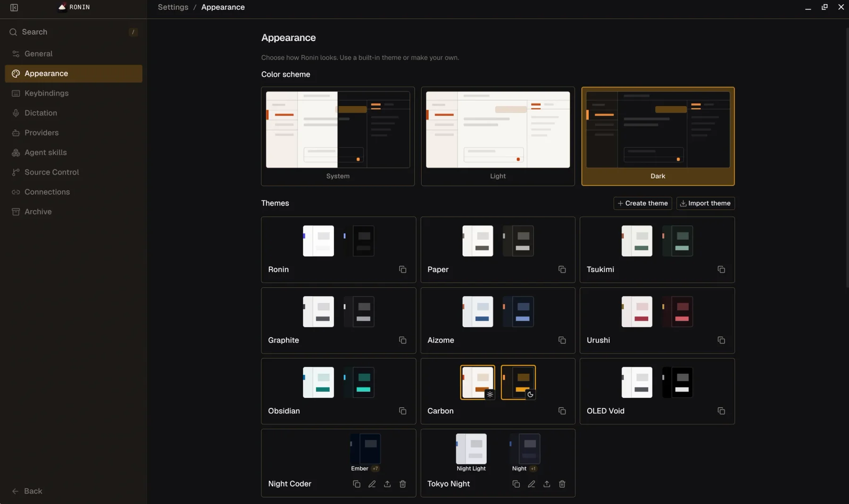The height and width of the screenshot is (504, 849).
Task: Select Carbon light variant thumbnail
Action: tap(478, 382)
